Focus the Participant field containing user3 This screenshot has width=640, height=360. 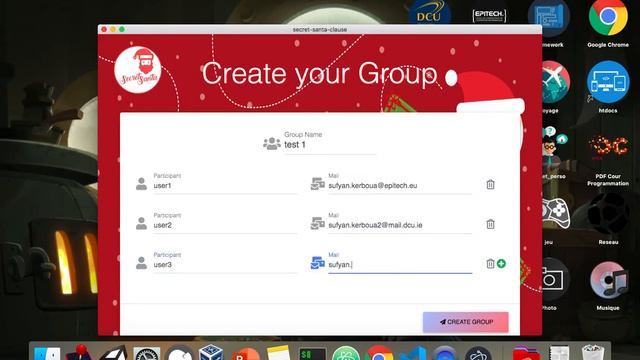pyautogui.click(x=225, y=265)
